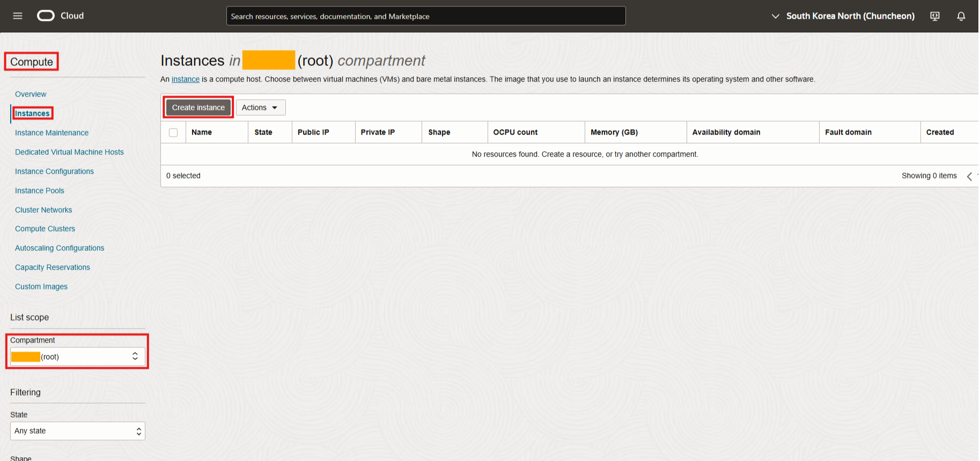
Task: Open Custom Images
Action: tap(41, 287)
